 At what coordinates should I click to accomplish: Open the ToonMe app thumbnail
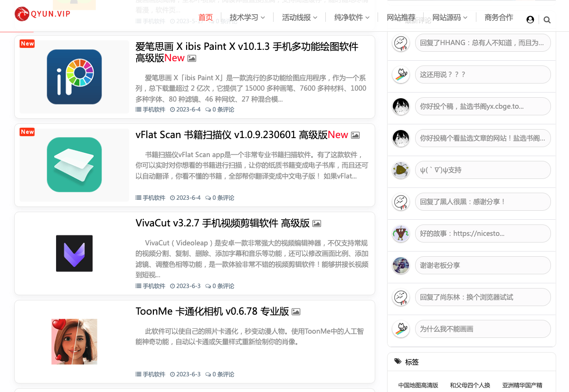point(75,342)
